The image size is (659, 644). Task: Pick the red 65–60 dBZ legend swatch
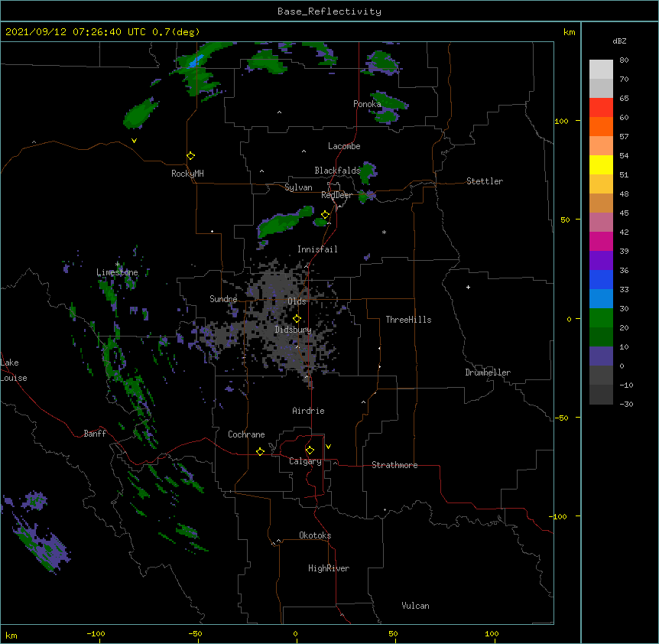click(601, 108)
